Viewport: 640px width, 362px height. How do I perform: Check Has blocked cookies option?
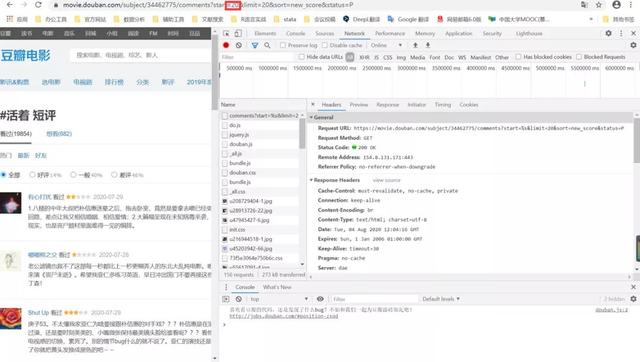518,57
